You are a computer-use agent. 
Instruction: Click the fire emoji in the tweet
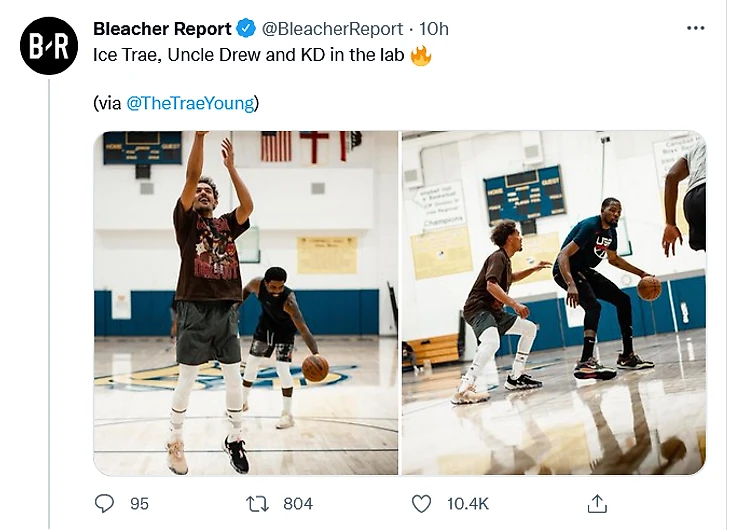(421, 55)
